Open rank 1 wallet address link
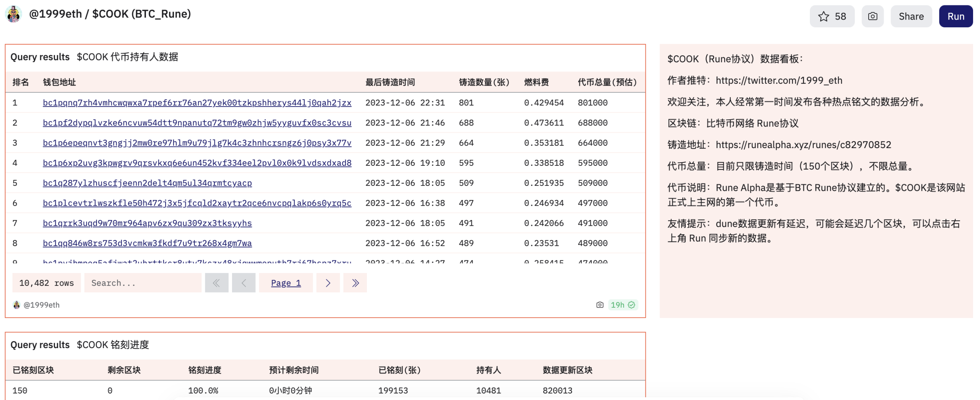The height and width of the screenshot is (400, 980). (197, 103)
